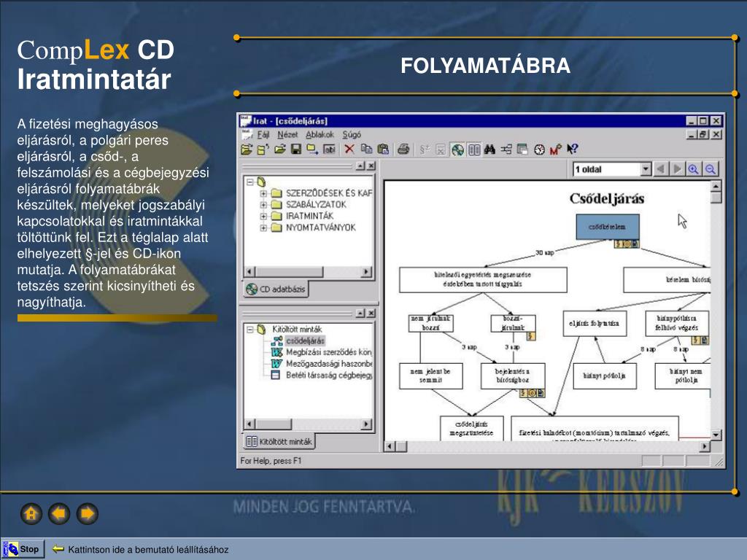Click the 'nem jelent be semmit' flowchart box

point(430,376)
